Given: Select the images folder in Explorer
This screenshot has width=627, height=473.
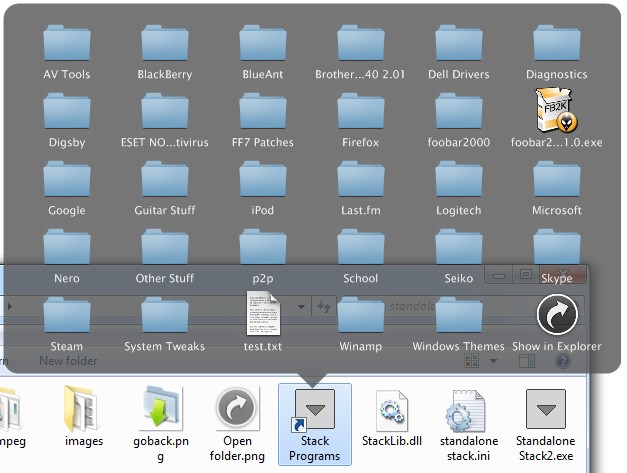Looking at the screenshot, I should point(84,416).
